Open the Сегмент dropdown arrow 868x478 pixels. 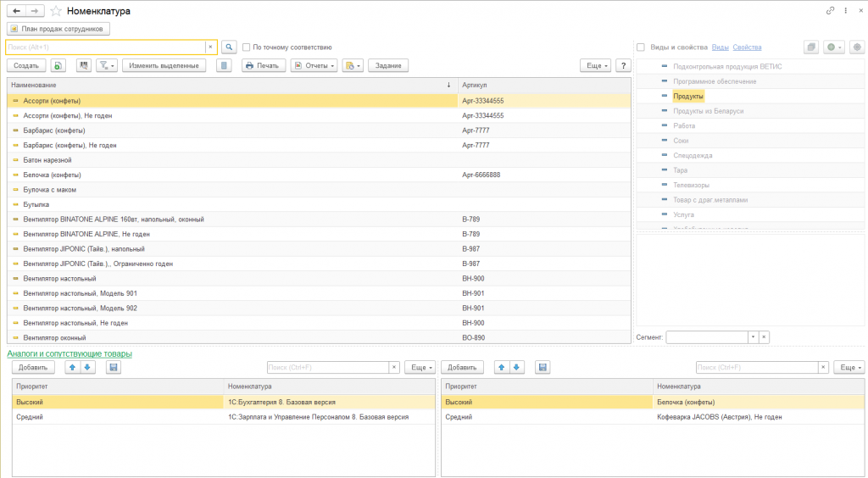(x=753, y=337)
